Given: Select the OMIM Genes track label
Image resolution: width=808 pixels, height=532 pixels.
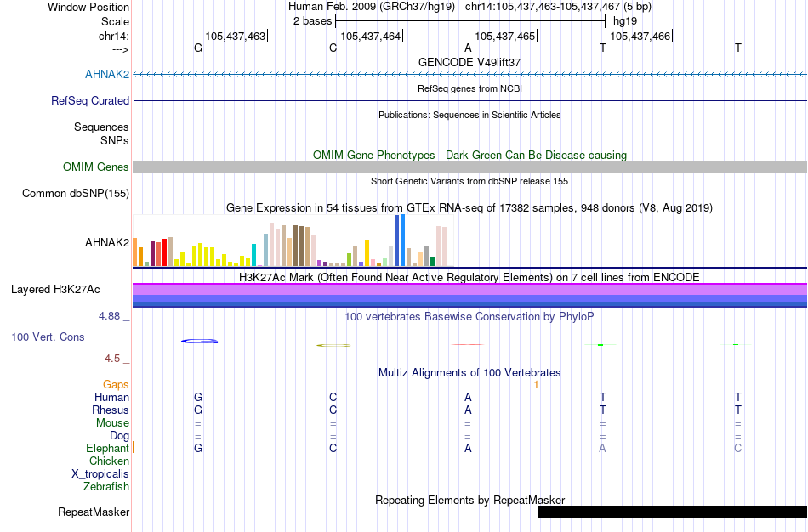Looking at the screenshot, I should pos(96,167).
